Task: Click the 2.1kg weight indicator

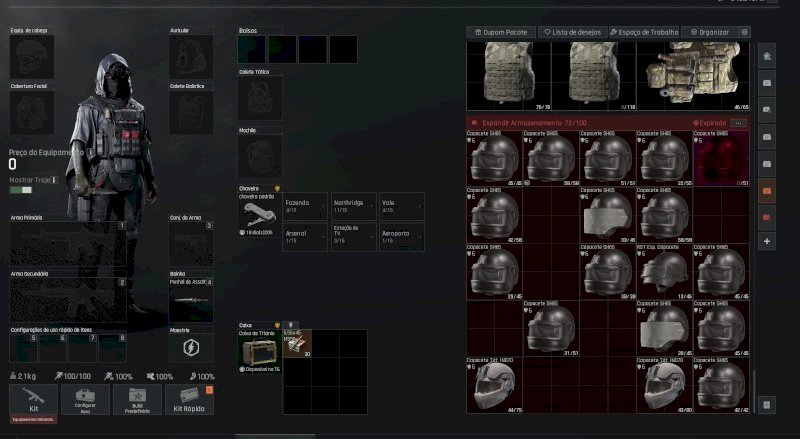Action: click(x=23, y=376)
